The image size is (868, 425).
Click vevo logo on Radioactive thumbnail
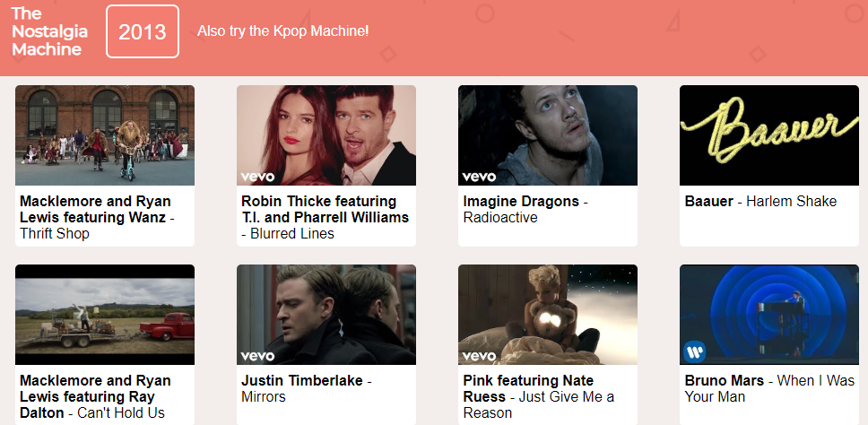pyautogui.click(x=479, y=178)
